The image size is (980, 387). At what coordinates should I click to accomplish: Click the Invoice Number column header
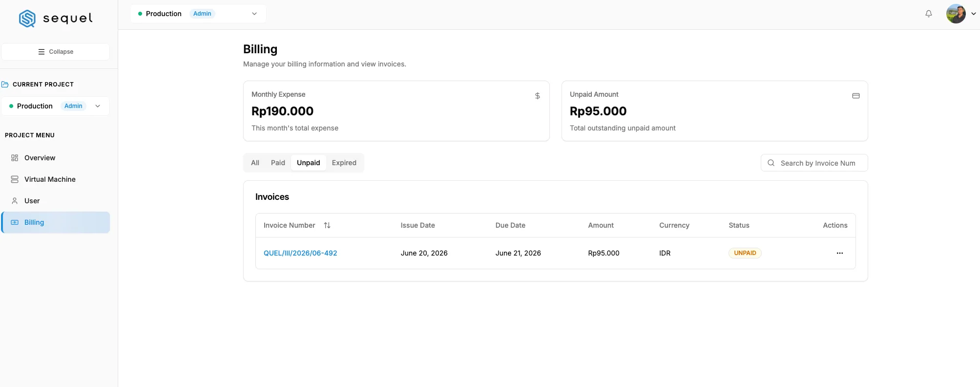[290, 225]
